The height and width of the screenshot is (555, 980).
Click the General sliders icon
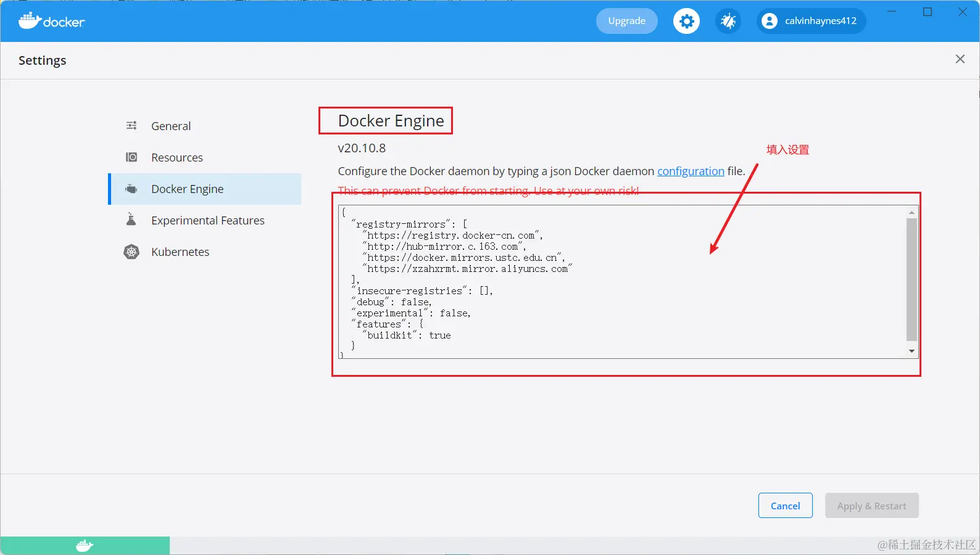pos(131,126)
